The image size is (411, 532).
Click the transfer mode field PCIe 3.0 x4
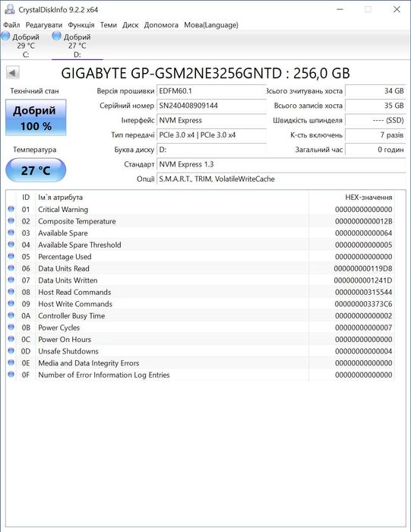pos(212,135)
